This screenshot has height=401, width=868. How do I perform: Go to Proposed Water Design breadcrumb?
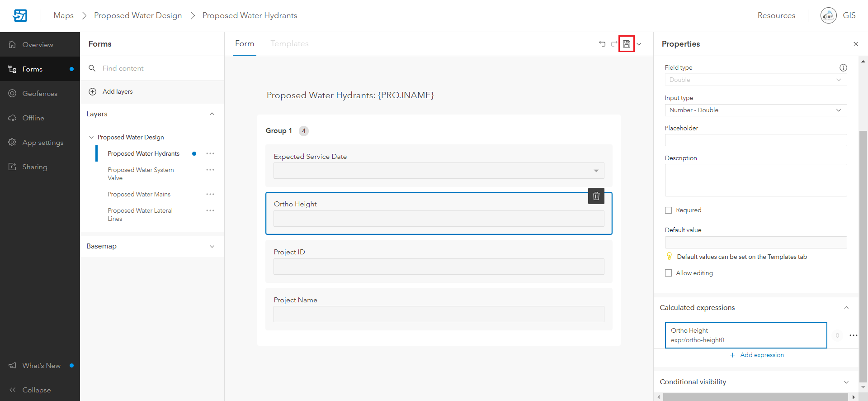point(138,15)
